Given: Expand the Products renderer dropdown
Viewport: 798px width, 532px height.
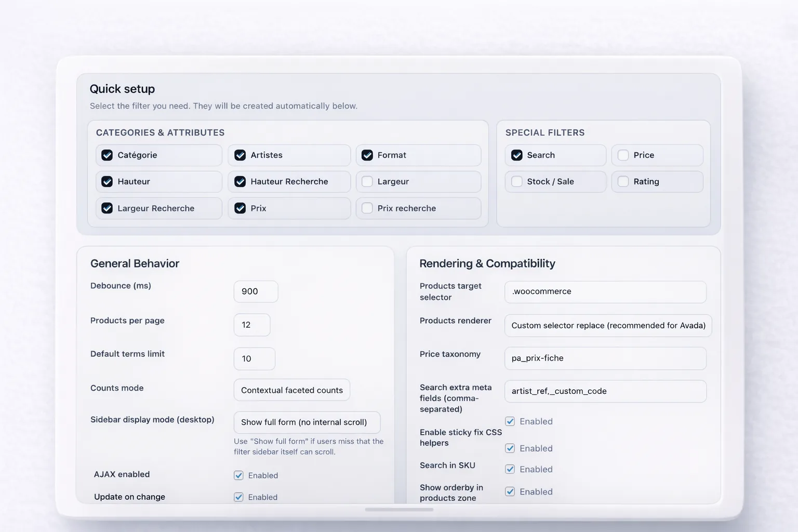Looking at the screenshot, I should pyautogui.click(x=608, y=326).
